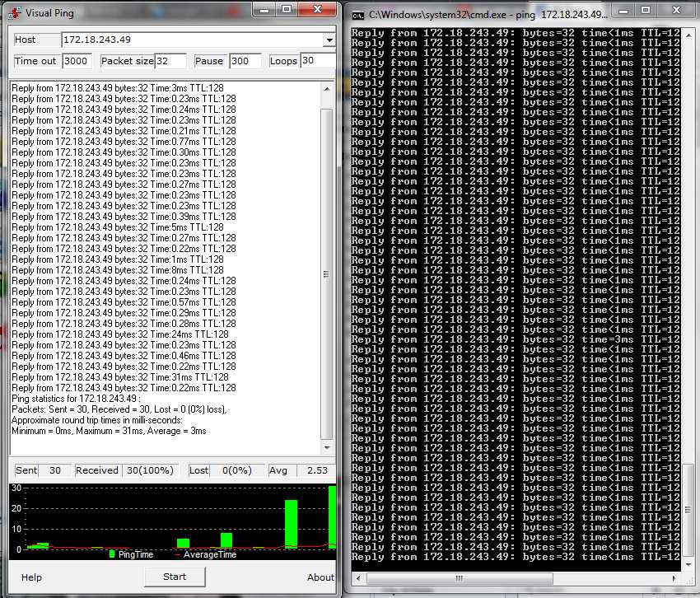Click the console window vertical scroll down arrow
Image resolution: width=700 pixels, height=598 pixels.
click(x=688, y=564)
